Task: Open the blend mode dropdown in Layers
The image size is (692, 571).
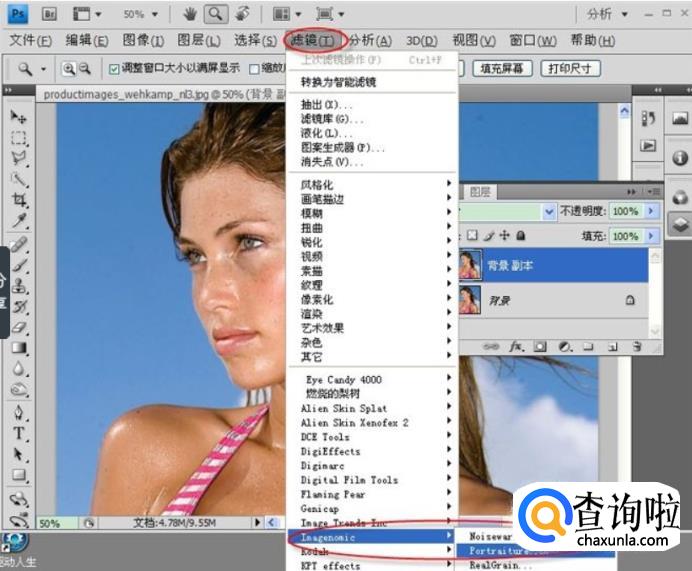Action: click(549, 211)
